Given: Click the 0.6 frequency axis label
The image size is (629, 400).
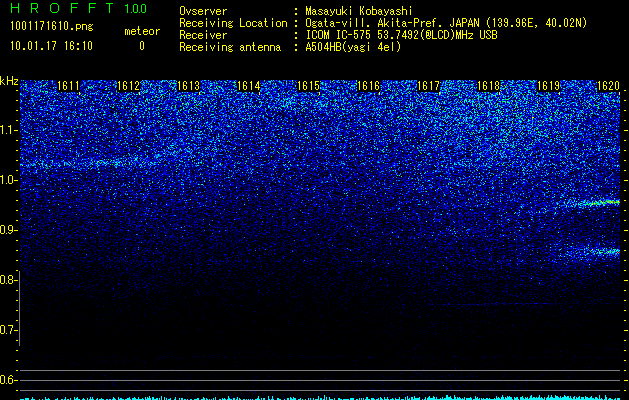Looking at the screenshot, I should point(9,380).
